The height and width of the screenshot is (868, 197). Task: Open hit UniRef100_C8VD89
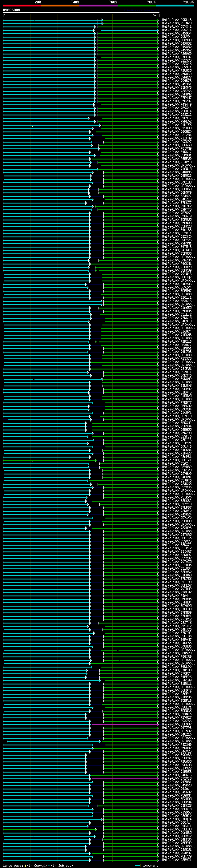(177, 467)
